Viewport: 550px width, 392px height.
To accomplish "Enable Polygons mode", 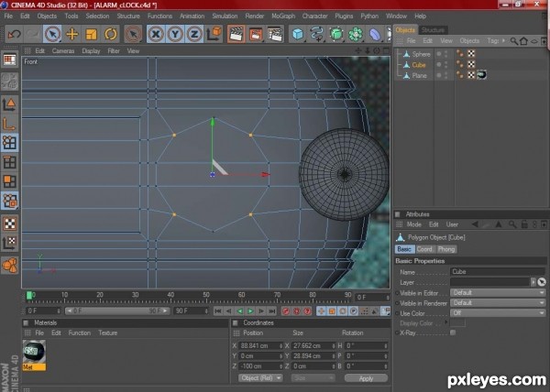I will click(9, 181).
